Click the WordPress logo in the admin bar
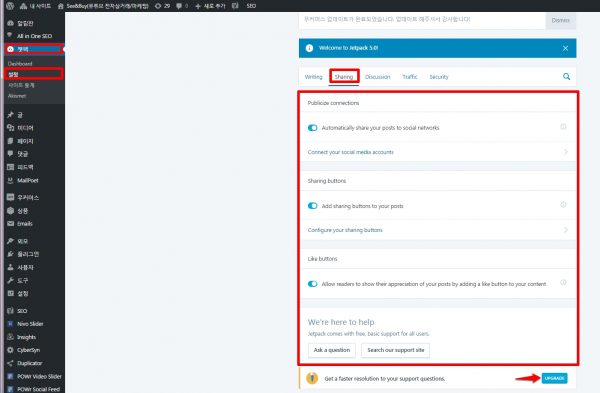The width and height of the screenshot is (600, 393). [10, 6]
